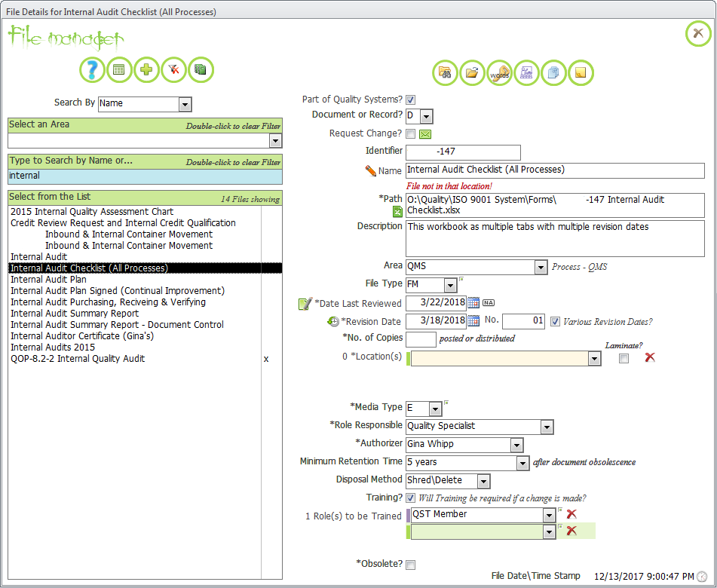Open the Disposal Method dropdown
Image resolution: width=717 pixels, height=588 pixels.
(483, 482)
